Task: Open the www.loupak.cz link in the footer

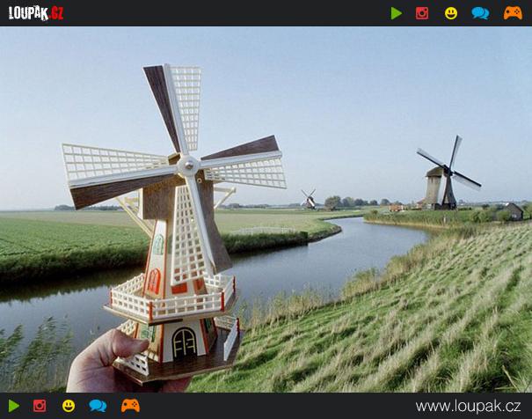Action: 468,406
